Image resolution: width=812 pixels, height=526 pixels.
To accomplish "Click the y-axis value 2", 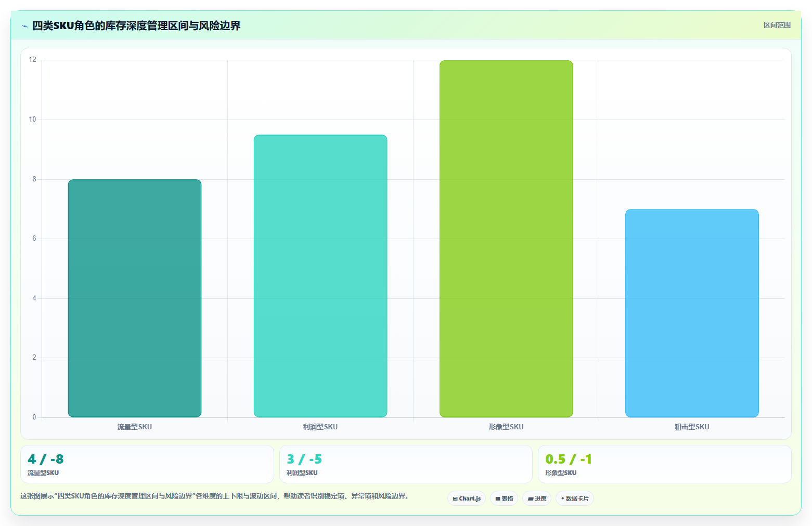I will pyautogui.click(x=34, y=358).
